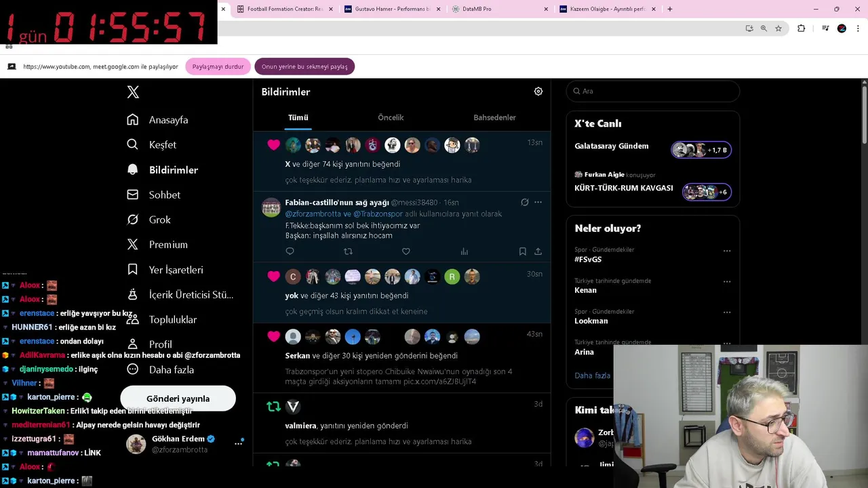Click Onun yerine bu sekmeyi paylaş

pyautogui.click(x=304, y=66)
